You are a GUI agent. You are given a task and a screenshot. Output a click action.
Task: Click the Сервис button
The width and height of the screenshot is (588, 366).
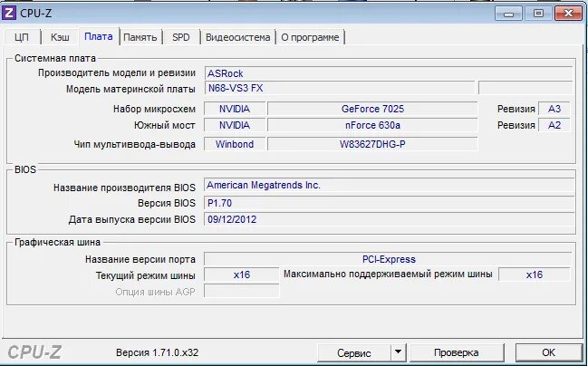point(354,353)
